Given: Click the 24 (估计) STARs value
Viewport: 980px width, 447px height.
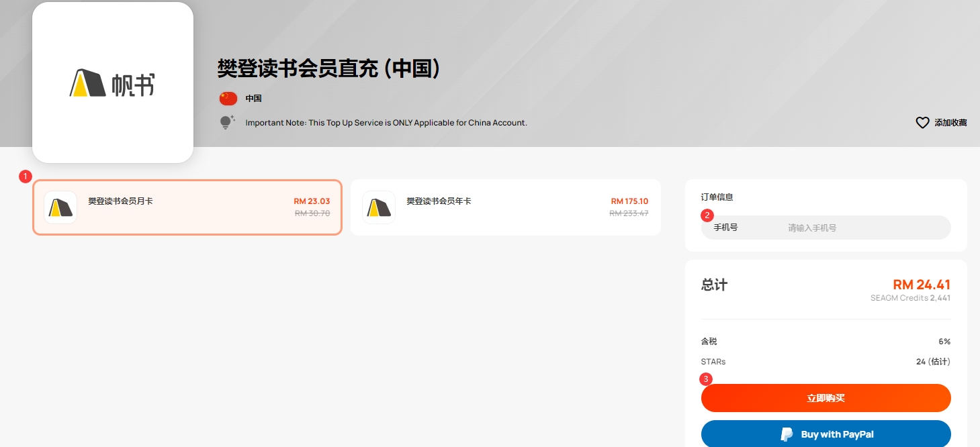Looking at the screenshot, I should click(933, 362).
